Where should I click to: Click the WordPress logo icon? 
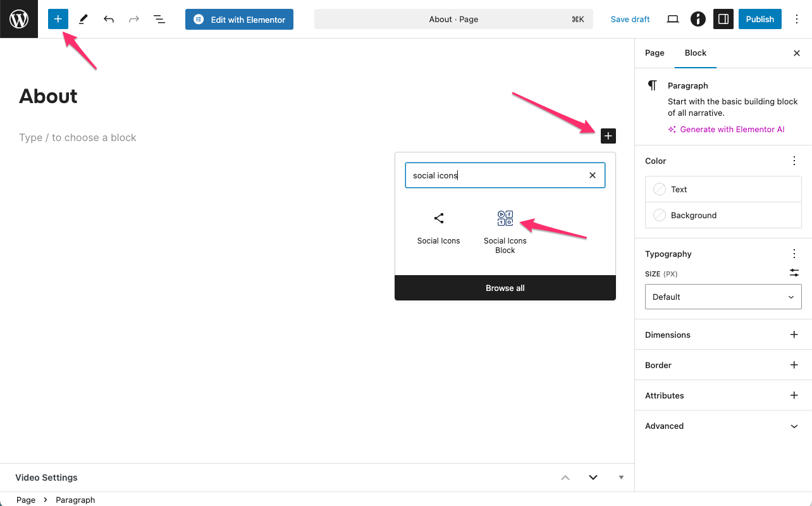click(x=19, y=19)
